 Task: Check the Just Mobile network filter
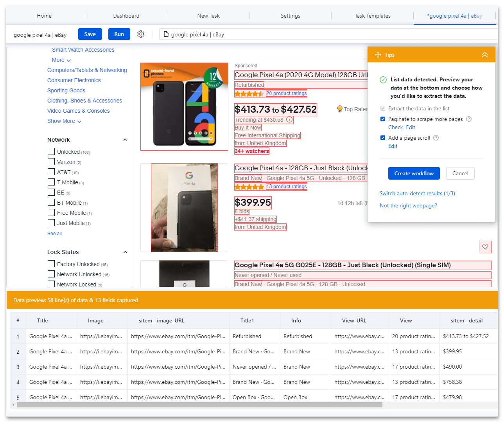[x=51, y=223]
